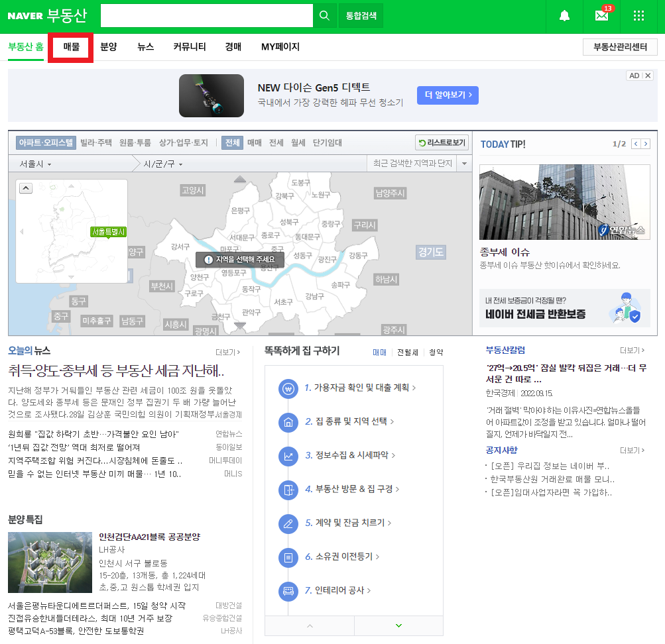Open the 뉴스 menu tab
The image size is (665, 644).
[x=145, y=47]
